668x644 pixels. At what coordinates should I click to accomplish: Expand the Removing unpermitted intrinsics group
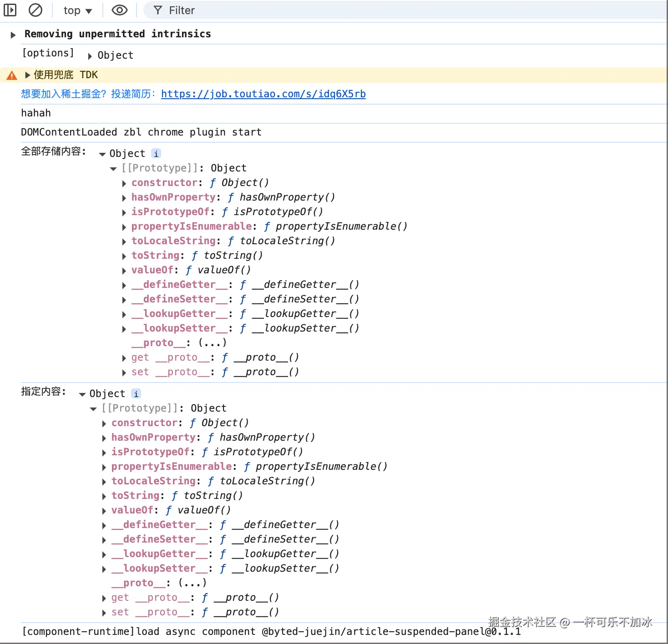pyautogui.click(x=13, y=35)
